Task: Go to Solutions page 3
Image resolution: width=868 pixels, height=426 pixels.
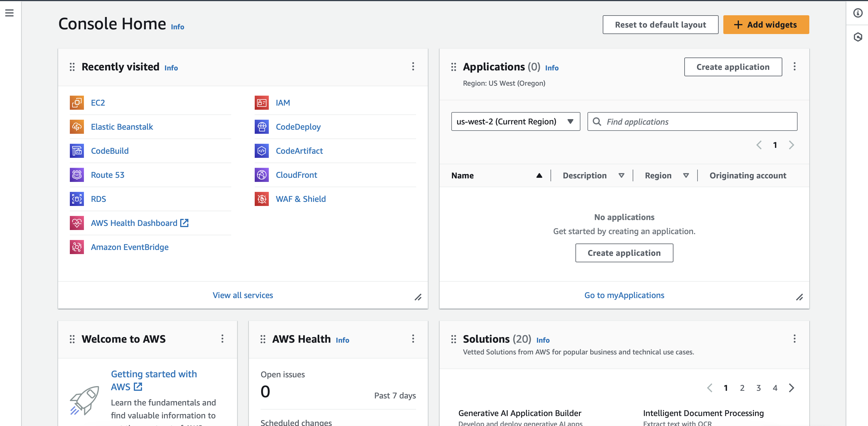Action: (758, 388)
